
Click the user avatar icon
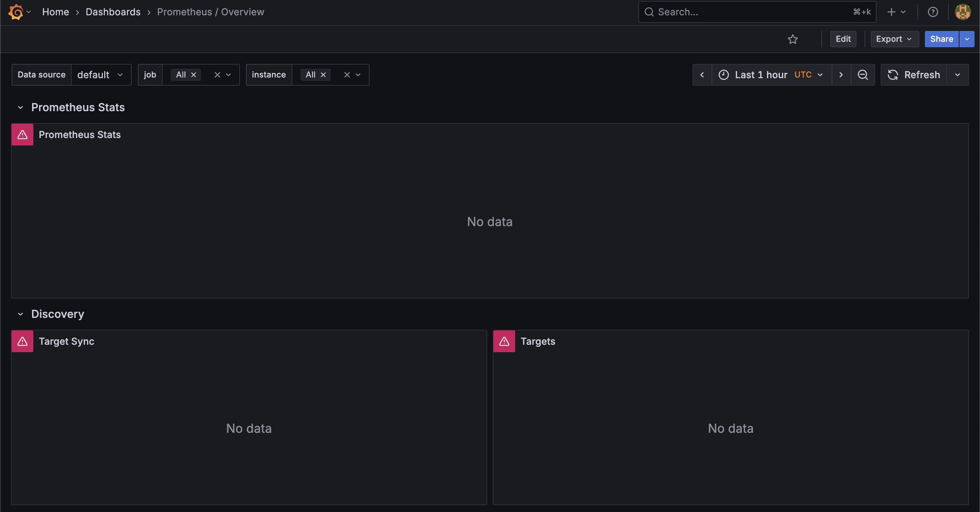[x=963, y=12]
